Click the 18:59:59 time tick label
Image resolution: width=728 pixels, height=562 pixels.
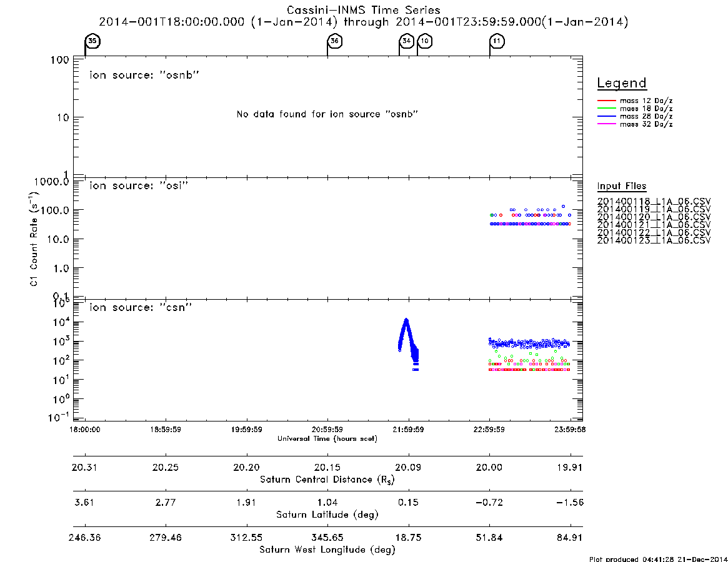[x=166, y=430]
